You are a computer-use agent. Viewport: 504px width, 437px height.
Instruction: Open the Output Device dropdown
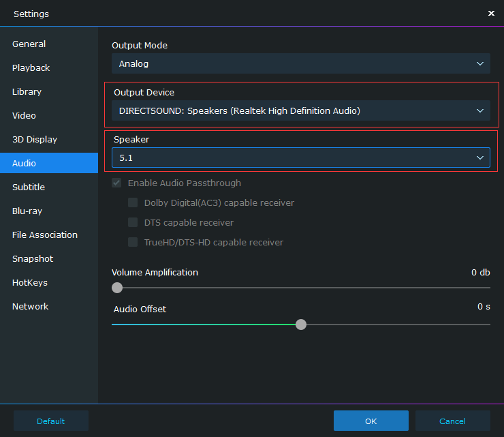click(x=301, y=110)
